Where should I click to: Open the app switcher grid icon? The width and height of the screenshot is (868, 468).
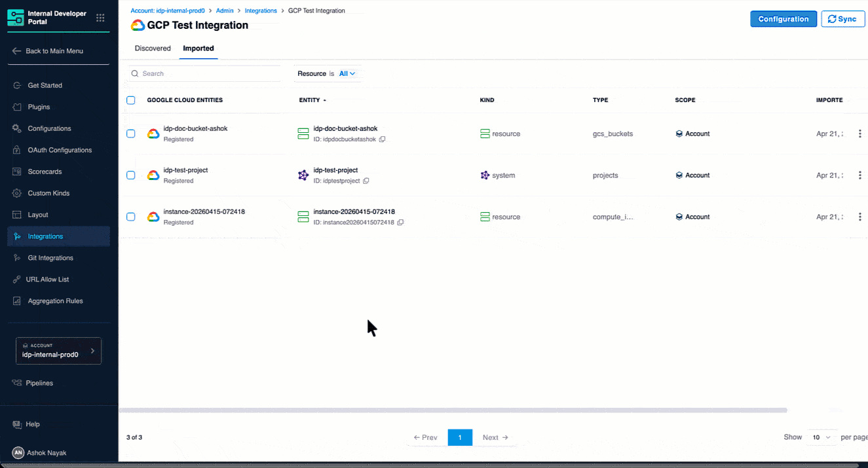[100, 18]
